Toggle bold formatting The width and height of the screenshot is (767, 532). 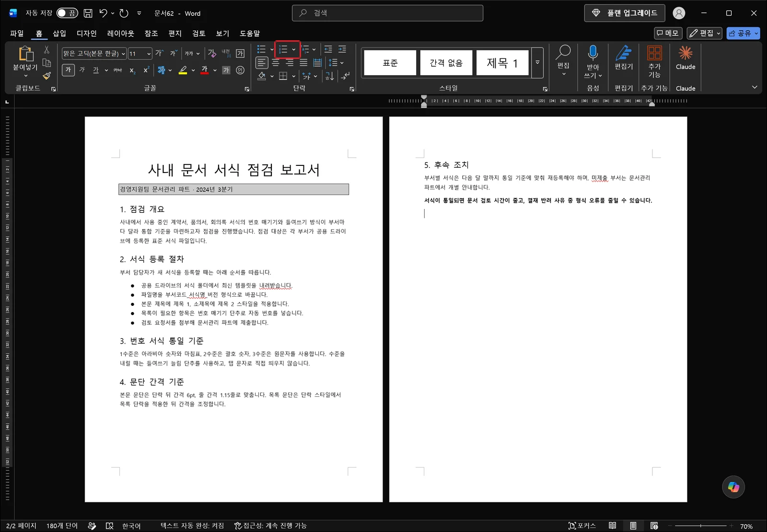click(x=68, y=70)
